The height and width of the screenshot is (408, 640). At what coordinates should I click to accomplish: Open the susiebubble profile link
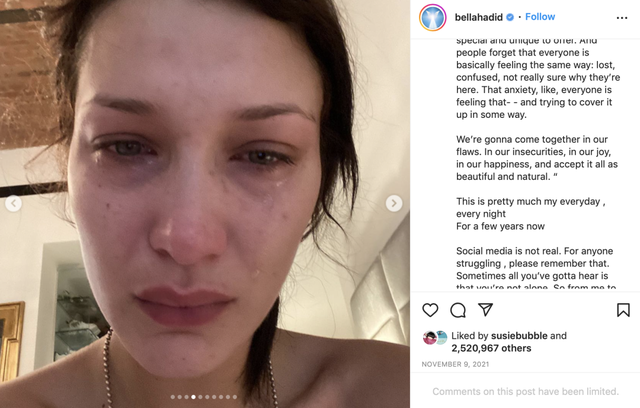click(x=519, y=336)
